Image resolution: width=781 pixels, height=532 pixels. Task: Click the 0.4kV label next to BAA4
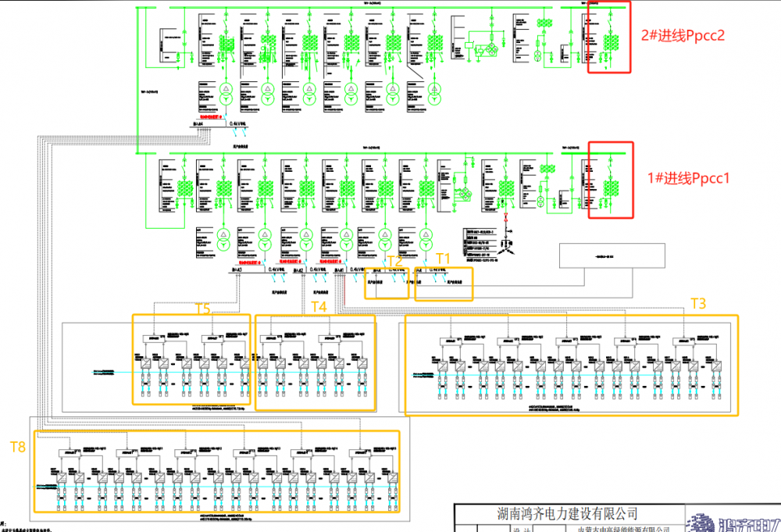[237, 123]
